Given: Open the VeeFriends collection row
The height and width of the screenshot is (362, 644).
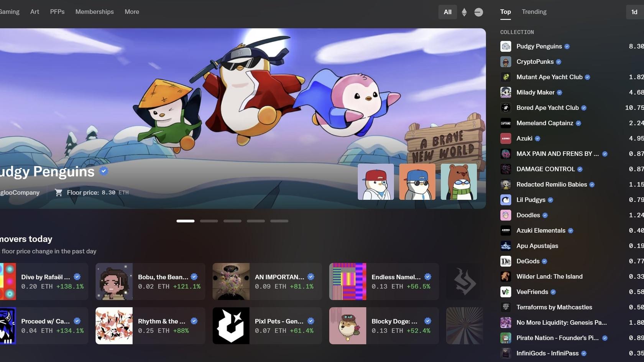Looking at the screenshot, I should click(572, 292).
